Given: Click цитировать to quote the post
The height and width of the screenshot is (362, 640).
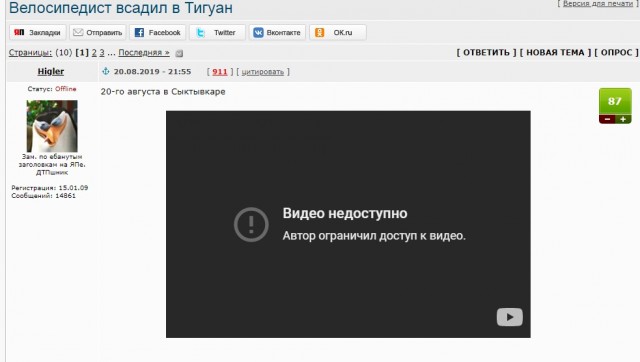Looking at the screenshot, I should pos(262,72).
